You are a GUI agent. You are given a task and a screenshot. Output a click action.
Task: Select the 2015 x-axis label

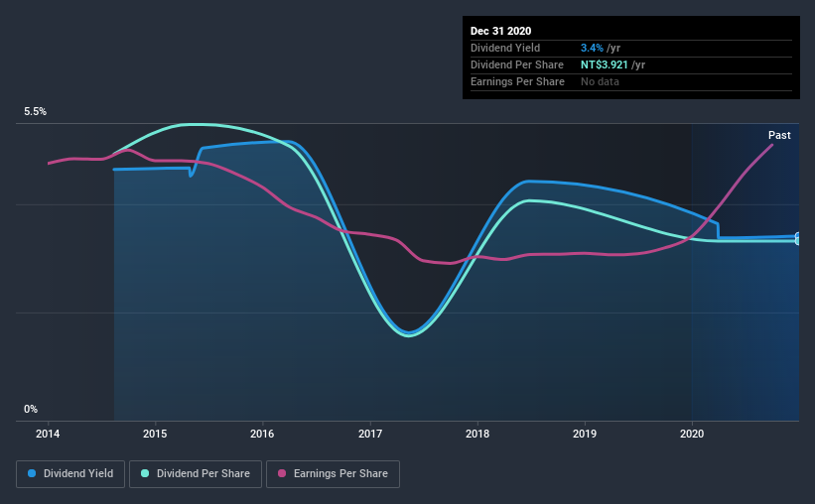pos(155,434)
